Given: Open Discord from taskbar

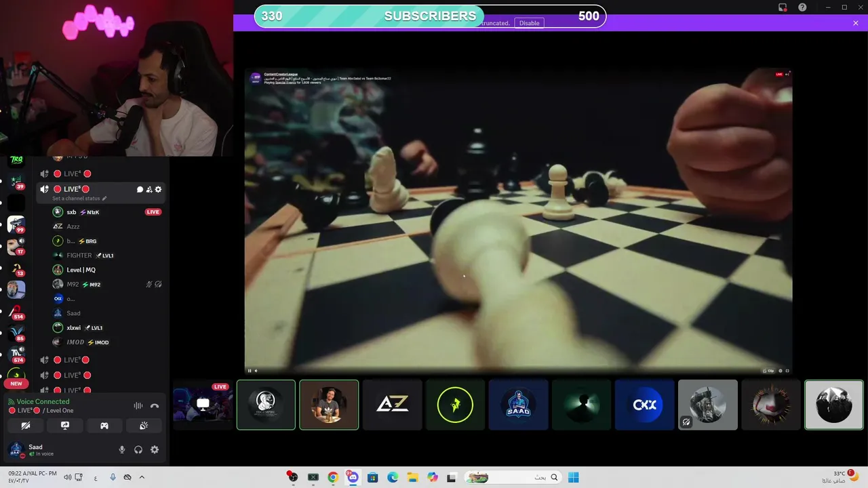Looking at the screenshot, I should coord(353,477).
